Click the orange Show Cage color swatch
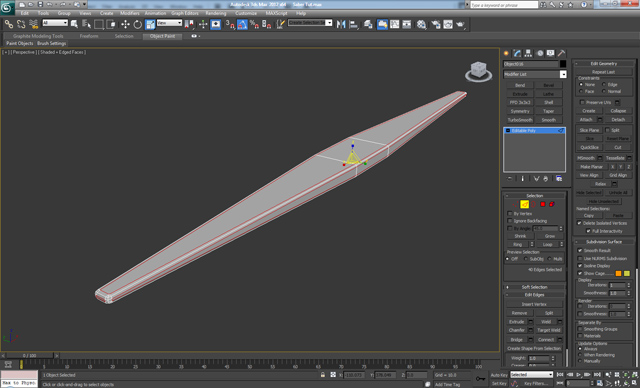The image size is (640, 388). (x=618, y=273)
